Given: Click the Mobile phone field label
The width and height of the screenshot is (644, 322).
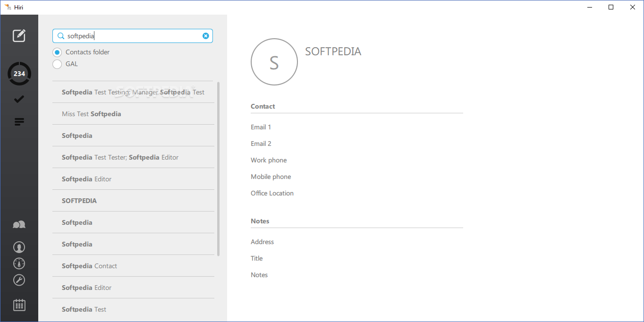Looking at the screenshot, I should [x=271, y=177].
